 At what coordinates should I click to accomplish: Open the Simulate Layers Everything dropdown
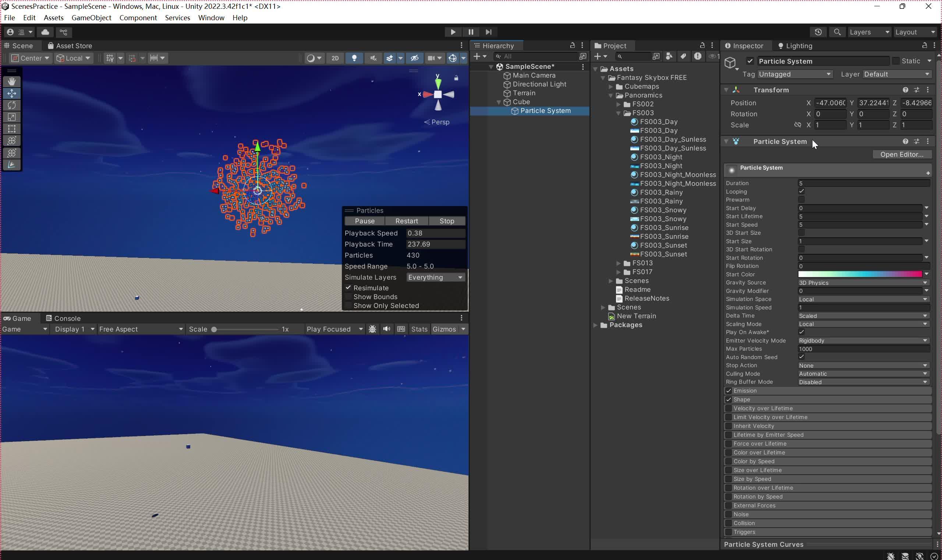pos(435,277)
